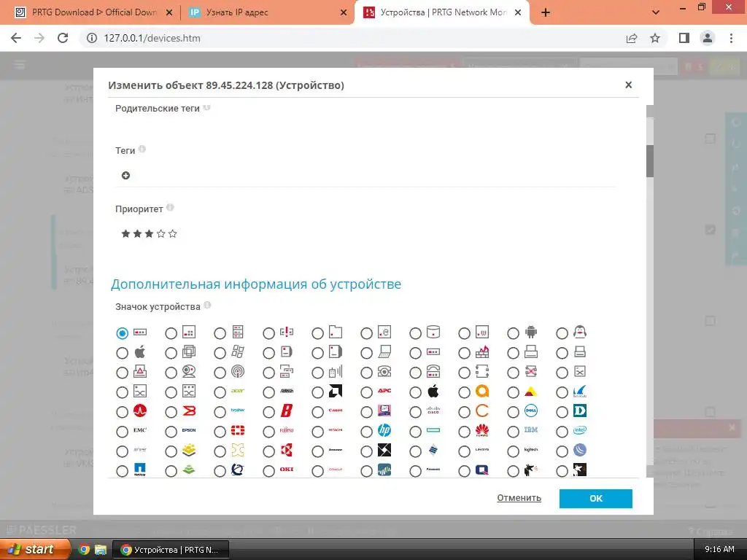Pick the Dell logo device icon
Image resolution: width=747 pixels, height=560 pixels.
[531, 411]
